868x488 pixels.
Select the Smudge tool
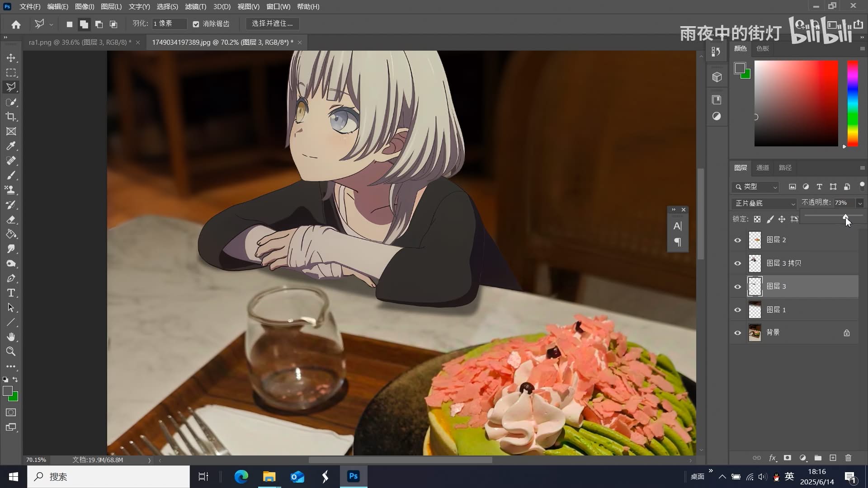[x=11, y=249]
